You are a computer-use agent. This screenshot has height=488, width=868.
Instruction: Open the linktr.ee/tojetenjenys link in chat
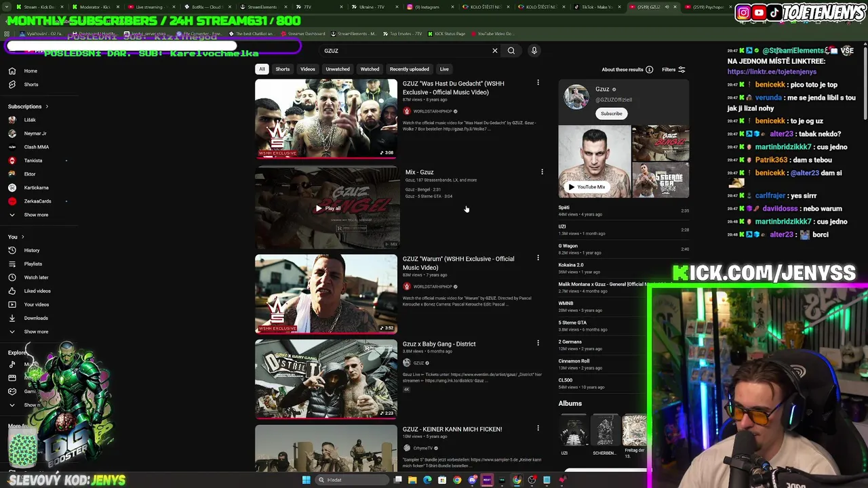pyautogui.click(x=772, y=72)
